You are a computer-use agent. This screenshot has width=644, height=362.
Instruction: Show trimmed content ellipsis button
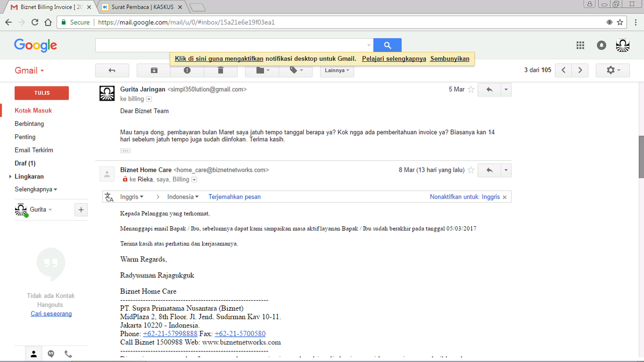point(125,151)
